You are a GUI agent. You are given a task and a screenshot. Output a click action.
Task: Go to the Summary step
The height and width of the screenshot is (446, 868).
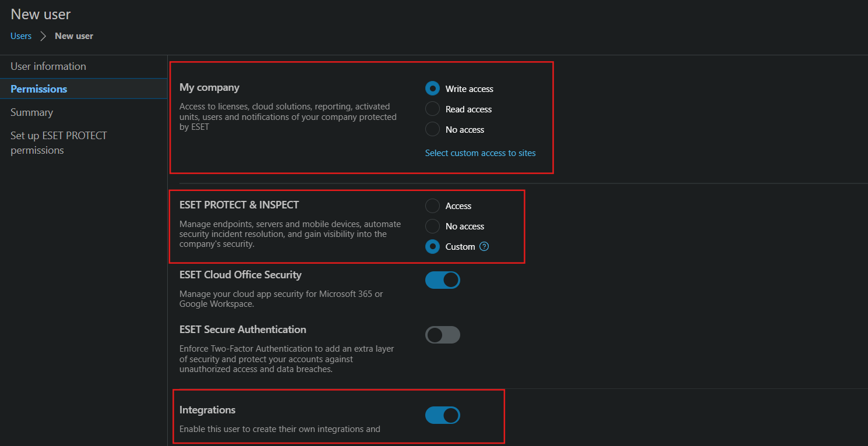[x=32, y=112]
